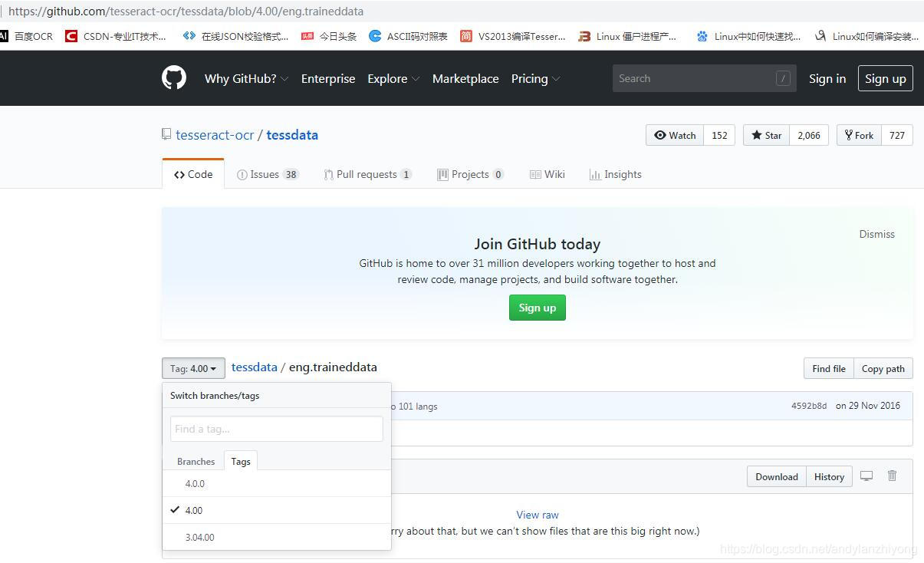
Task: Open the online JSON validator bookmark
Action: [x=236, y=36]
